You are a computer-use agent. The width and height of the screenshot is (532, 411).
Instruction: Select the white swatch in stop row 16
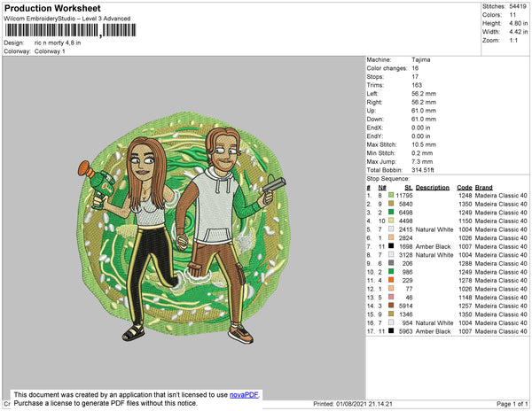[391, 322]
